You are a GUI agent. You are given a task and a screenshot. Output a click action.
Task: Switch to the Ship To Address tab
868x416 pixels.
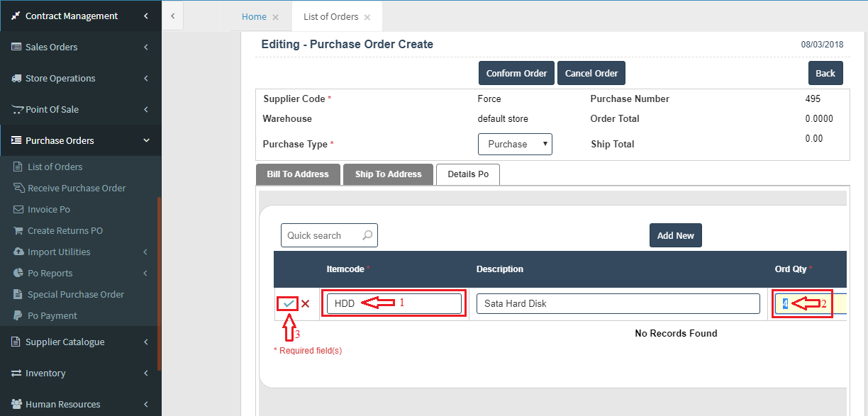tap(388, 174)
